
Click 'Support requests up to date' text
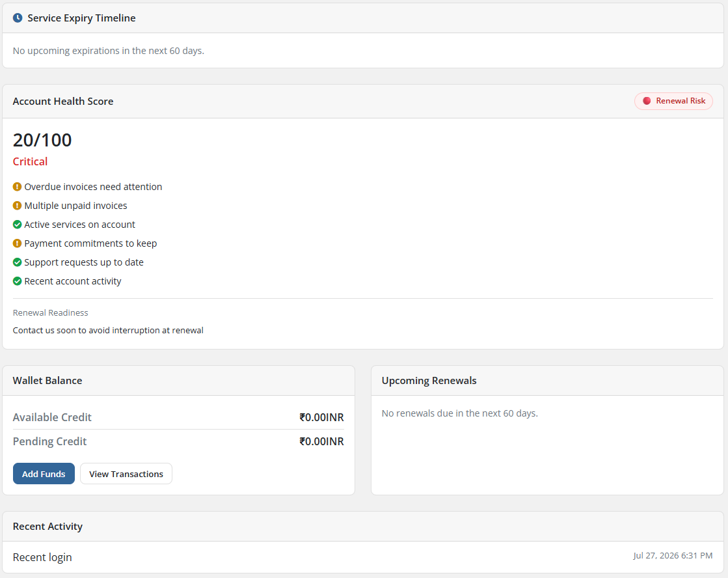(84, 262)
